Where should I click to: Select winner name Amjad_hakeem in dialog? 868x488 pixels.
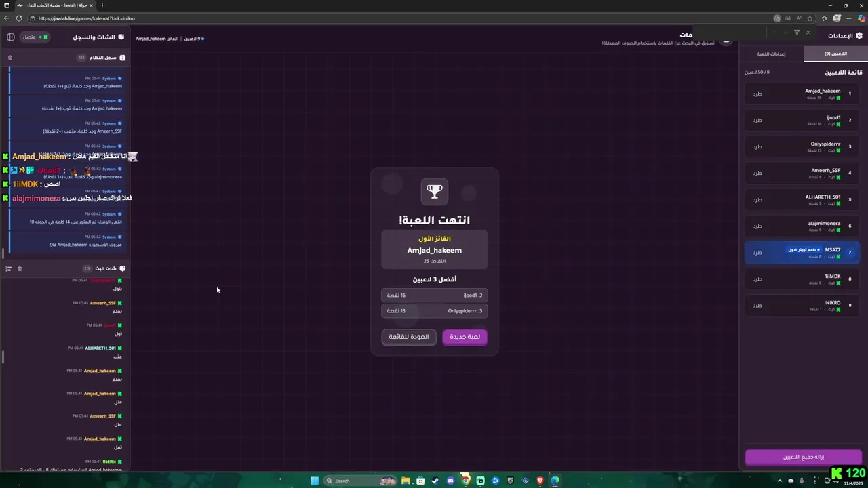[435, 250]
